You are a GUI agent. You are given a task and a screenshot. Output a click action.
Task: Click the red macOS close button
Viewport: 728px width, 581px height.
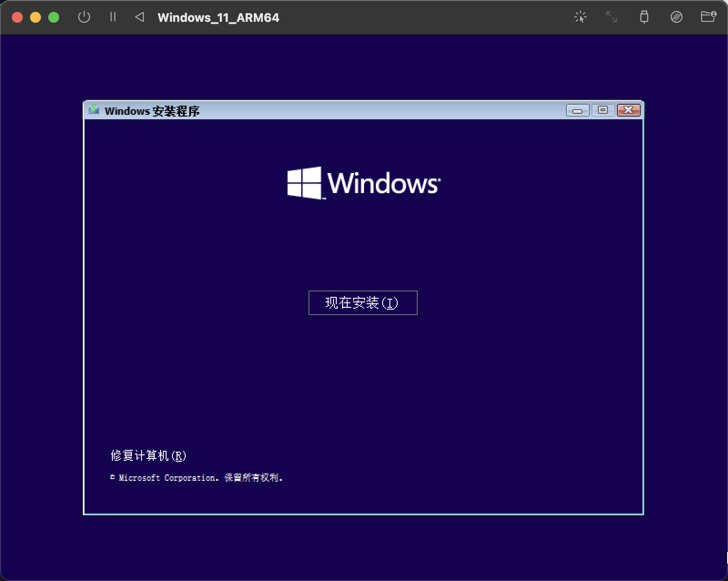pos(17,17)
